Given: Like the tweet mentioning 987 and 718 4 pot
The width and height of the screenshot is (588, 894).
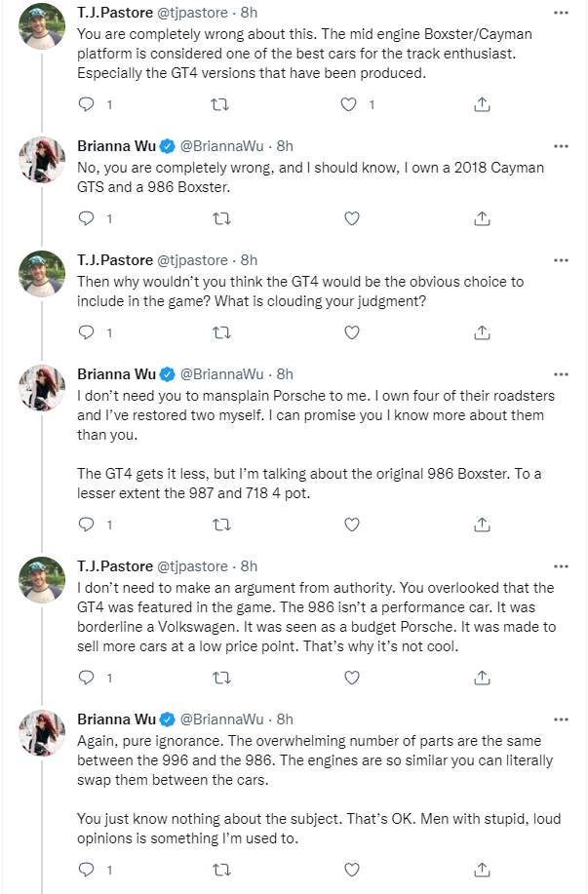Looking at the screenshot, I should point(352,525).
